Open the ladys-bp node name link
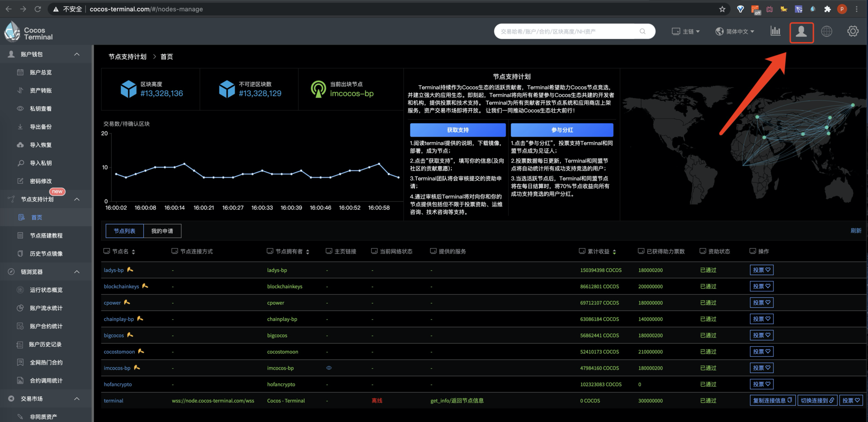868x422 pixels. pyautogui.click(x=113, y=270)
